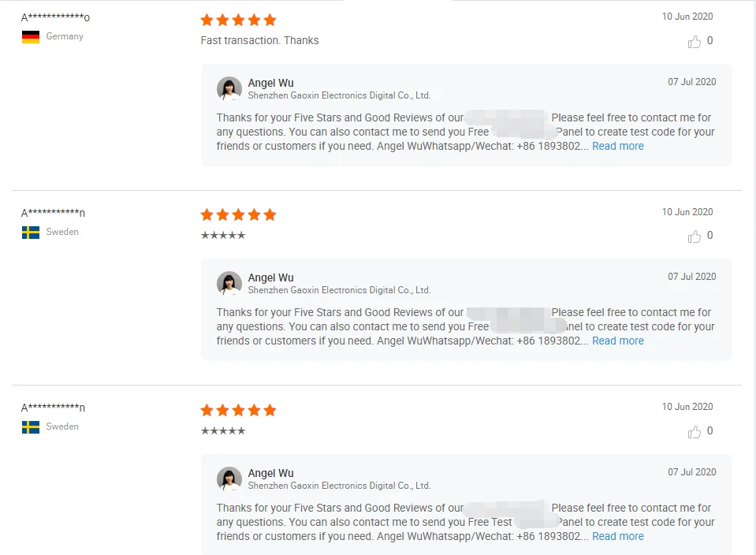
Task: Click thumbs-up on the first Sweden review
Action: [x=695, y=237]
